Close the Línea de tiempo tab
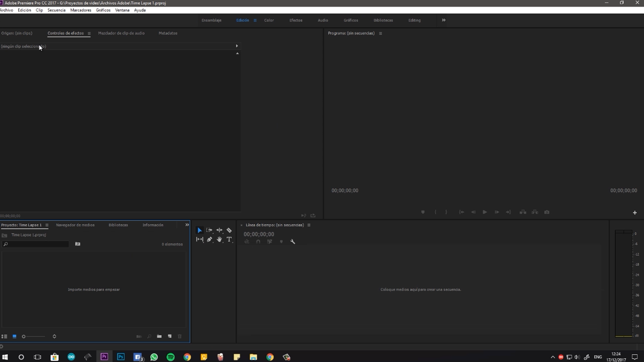The height and width of the screenshot is (362, 644). tap(241, 225)
